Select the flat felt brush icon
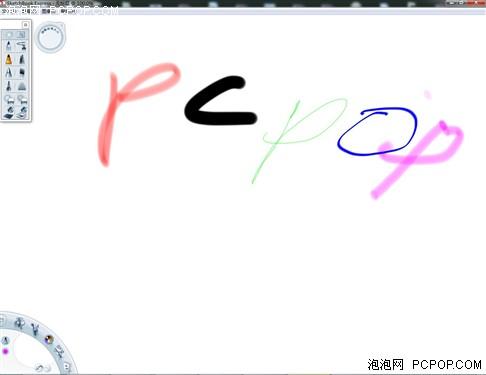 [x=22, y=72]
